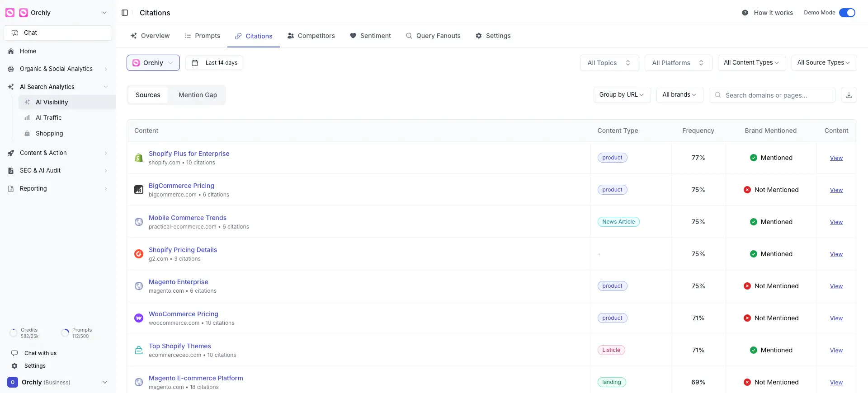Expand the Organic & Social Analytics section
868x393 pixels.
pos(105,69)
